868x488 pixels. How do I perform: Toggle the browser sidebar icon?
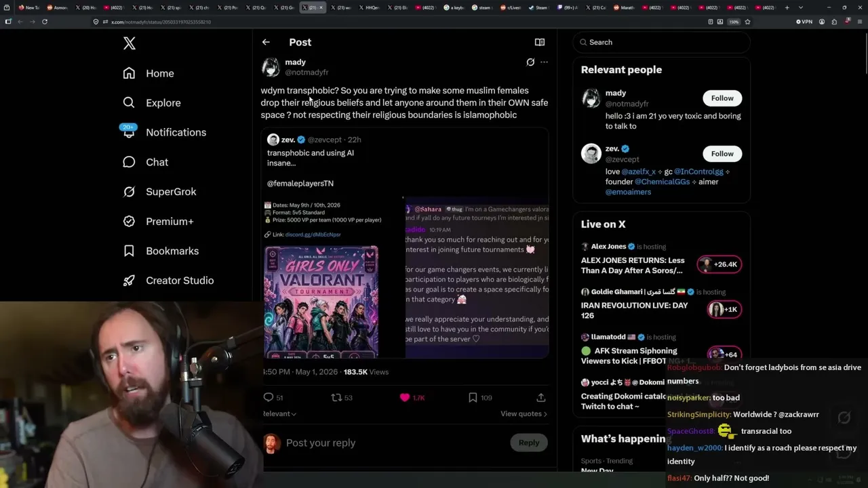click(x=8, y=22)
